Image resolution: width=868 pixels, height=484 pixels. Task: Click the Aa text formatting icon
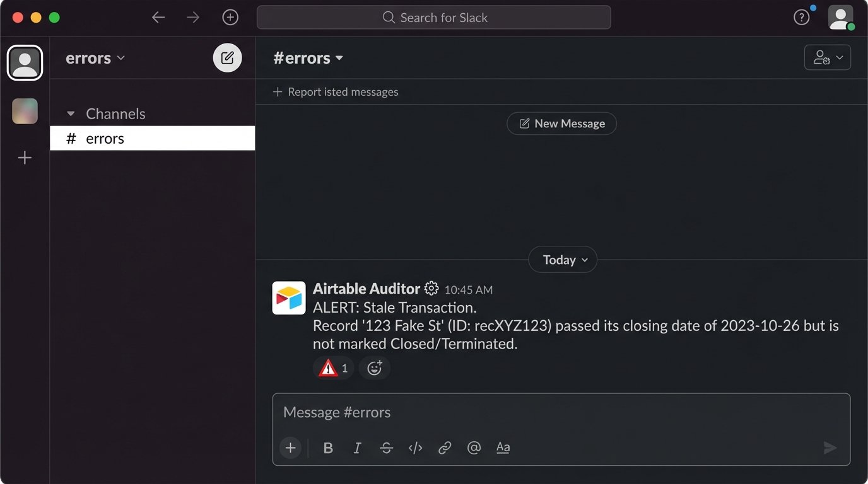click(503, 448)
